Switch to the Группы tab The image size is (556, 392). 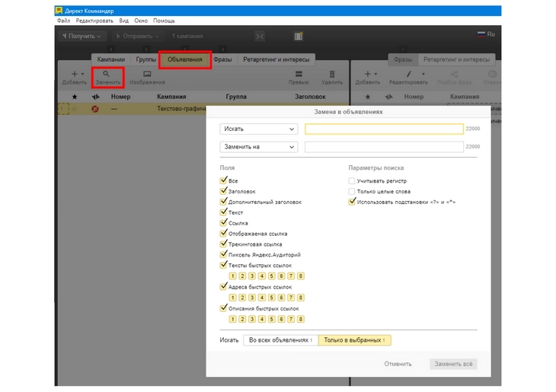(x=145, y=59)
